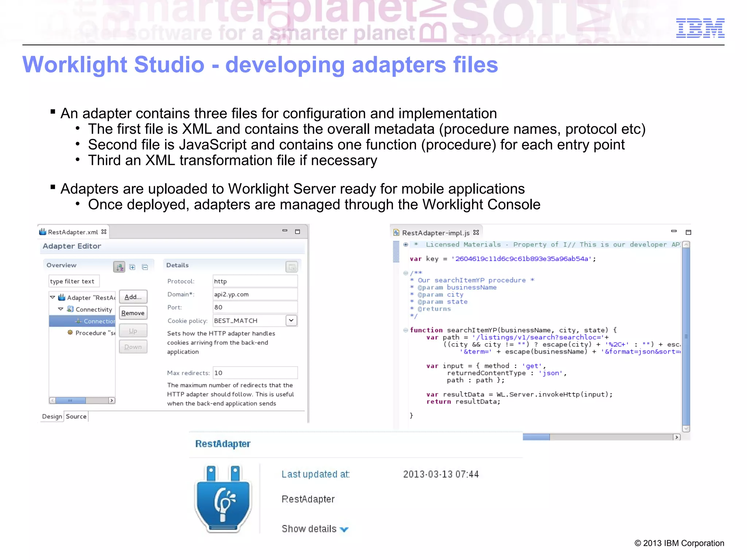
Task: Collapse the Adapter "RestA" tree node
Action: (53, 297)
